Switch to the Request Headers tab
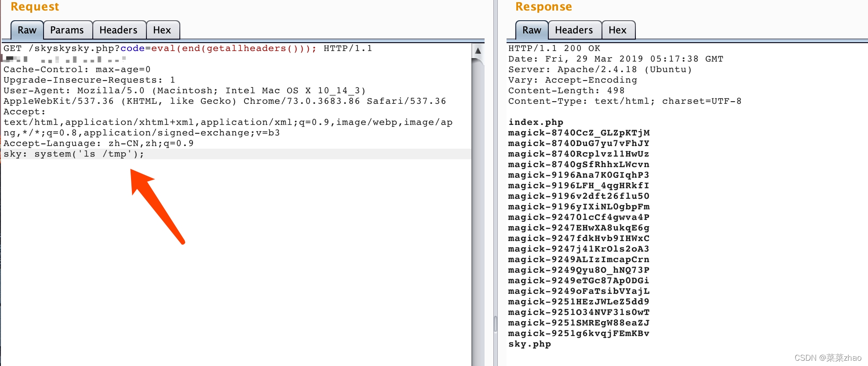The image size is (868, 366). (119, 30)
